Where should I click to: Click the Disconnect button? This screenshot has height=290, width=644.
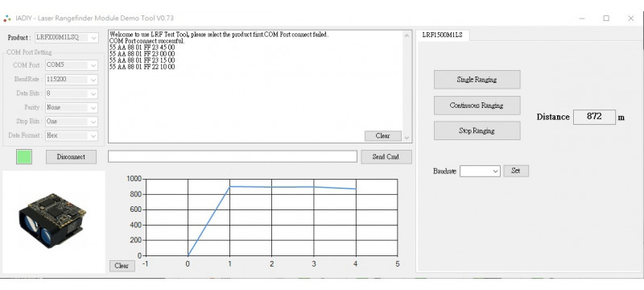tap(71, 157)
